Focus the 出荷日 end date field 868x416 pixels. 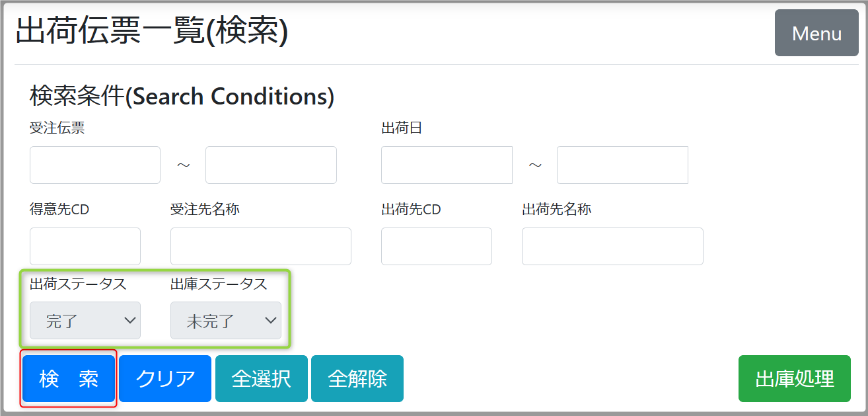click(x=622, y=165)
